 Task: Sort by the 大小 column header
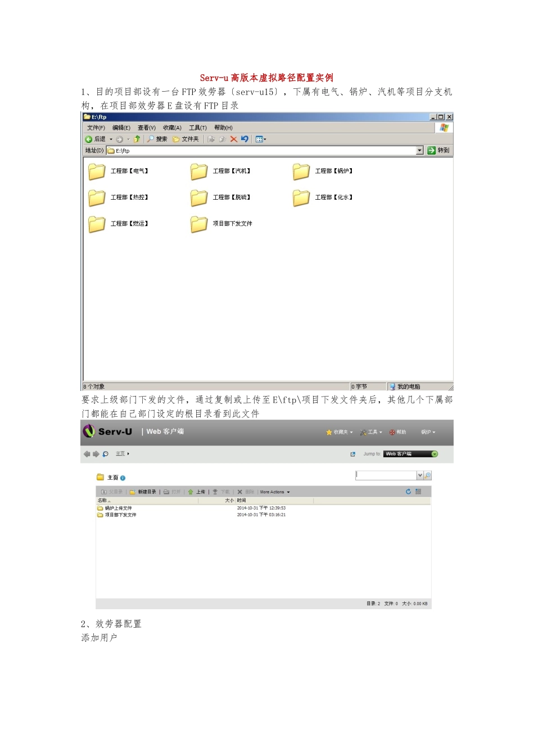click(x=216, y=500)
